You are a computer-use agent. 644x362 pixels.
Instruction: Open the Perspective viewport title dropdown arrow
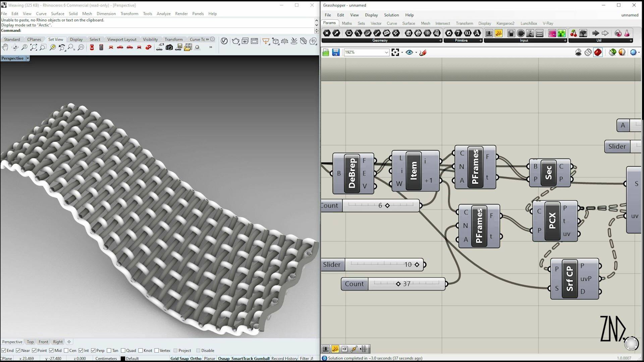(x=28, y=58)
